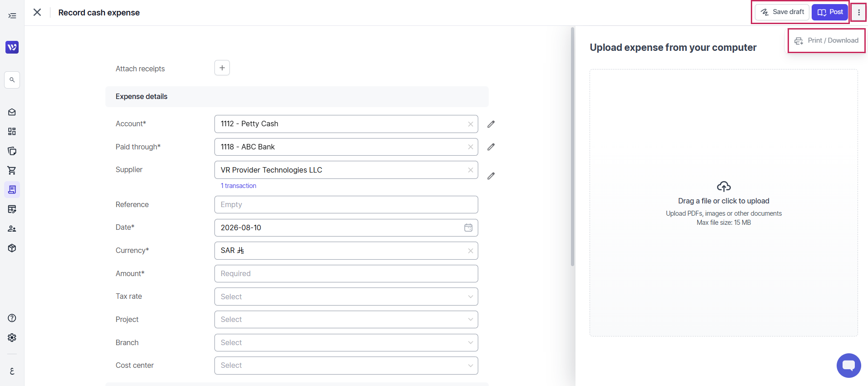Open the Paid through combo box
The image size is (868, 386).
346,147
